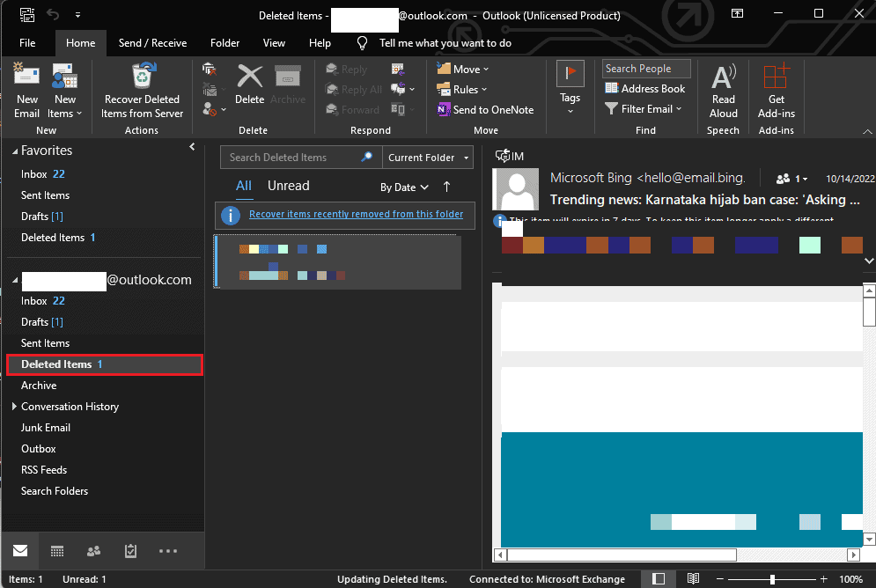The height and width of the screenshot is (588, 876).
Task: Click the zoom slider in status bar
Action: (x=772, y=579)
